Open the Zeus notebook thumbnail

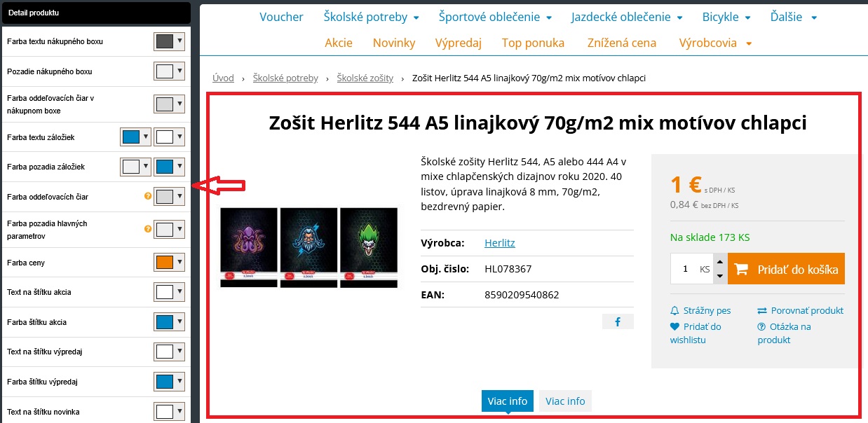point(308,247)
